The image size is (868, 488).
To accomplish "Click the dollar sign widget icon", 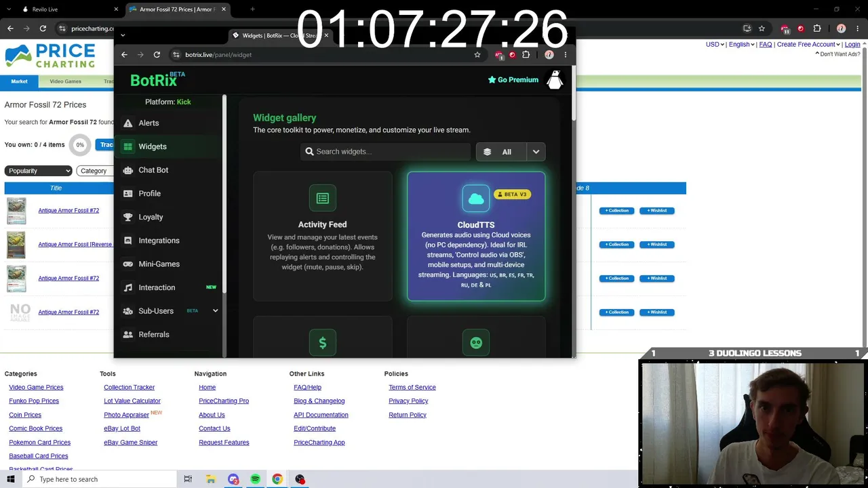I will coord(323,342).
